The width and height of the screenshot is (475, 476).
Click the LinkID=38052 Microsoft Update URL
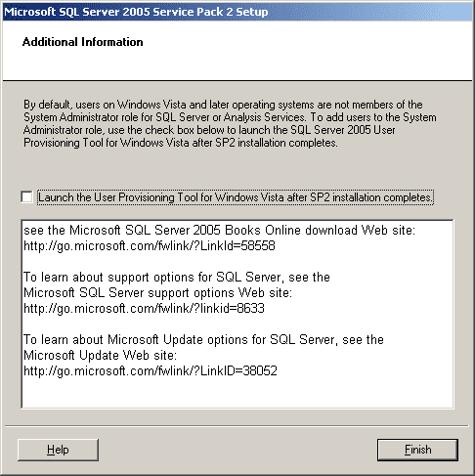pyautogui.click(x=151, y=370)
